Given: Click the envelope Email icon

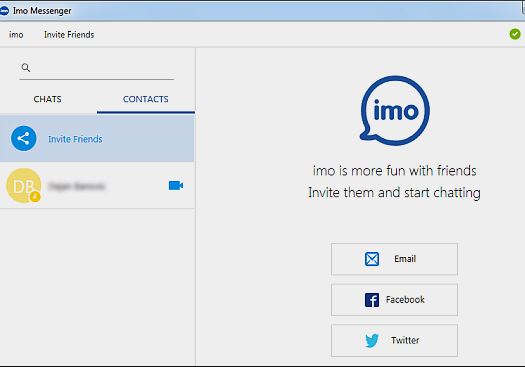Looking at the screenshot, I should pos(372,259).
